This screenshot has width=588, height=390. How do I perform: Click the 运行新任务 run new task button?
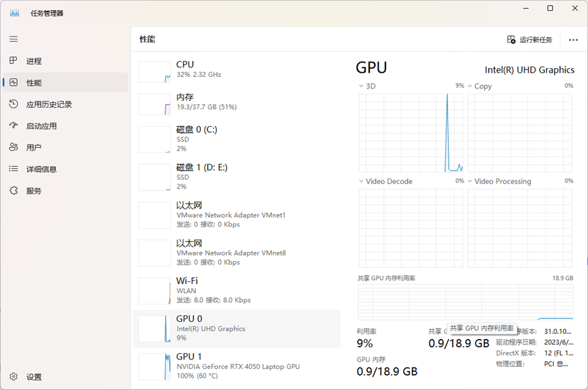click(530, 39)
